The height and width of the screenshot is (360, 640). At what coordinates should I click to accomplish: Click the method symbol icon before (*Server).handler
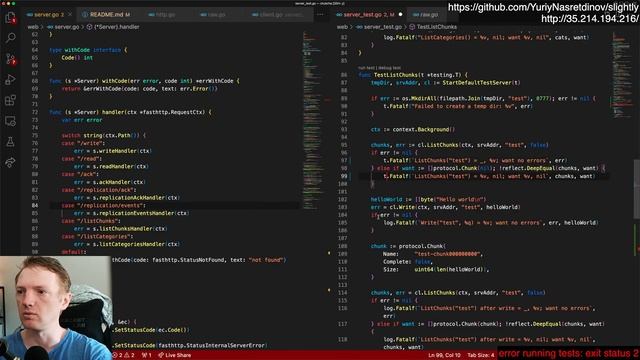point(89,27)
